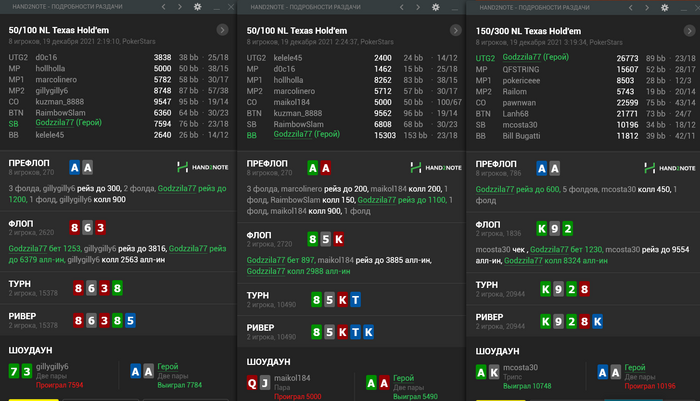Click mcosta30 name in right showdown
Image resolution: width=700 pixels, height=401 pixels.
(521, 367)
